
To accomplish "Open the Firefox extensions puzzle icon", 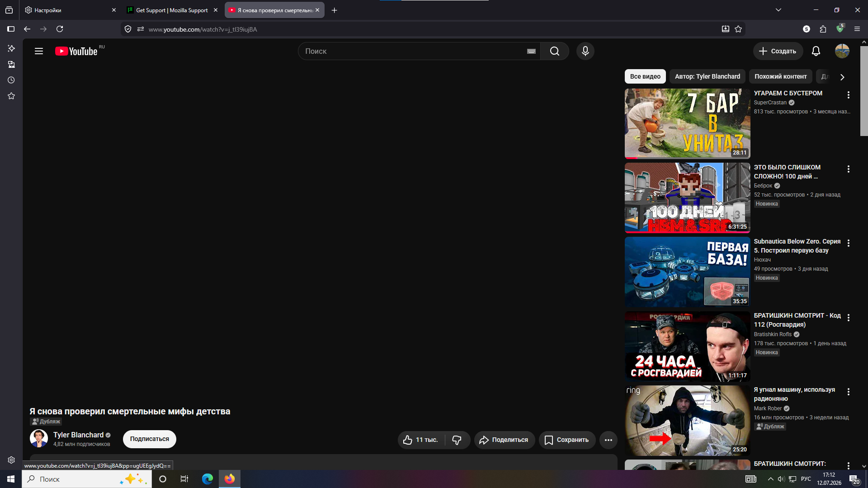I will click(823, 29).
